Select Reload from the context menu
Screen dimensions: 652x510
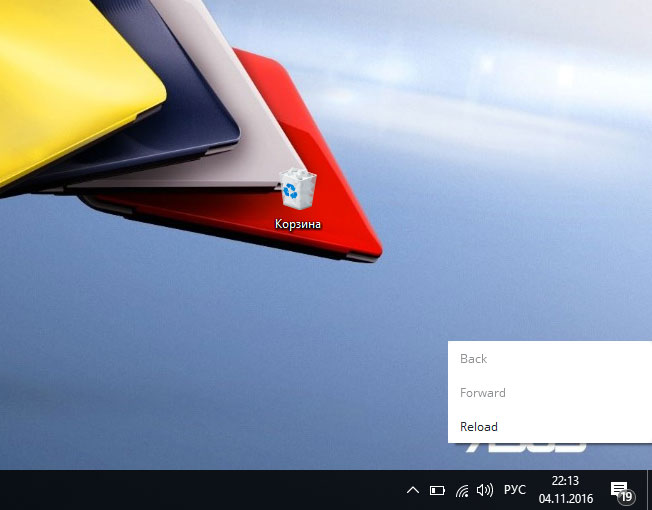550,427
